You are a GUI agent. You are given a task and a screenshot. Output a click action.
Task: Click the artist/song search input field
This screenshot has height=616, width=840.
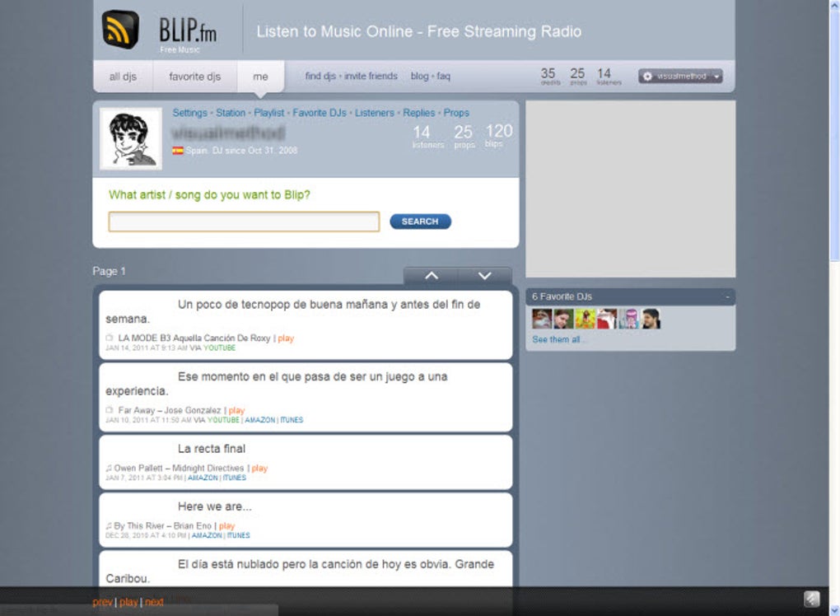pos(243,221)
